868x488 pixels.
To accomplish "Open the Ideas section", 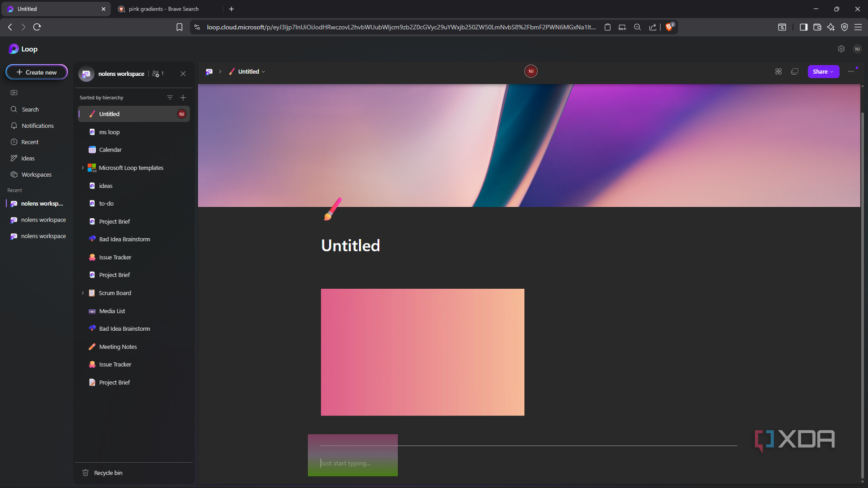I will 27,158.
